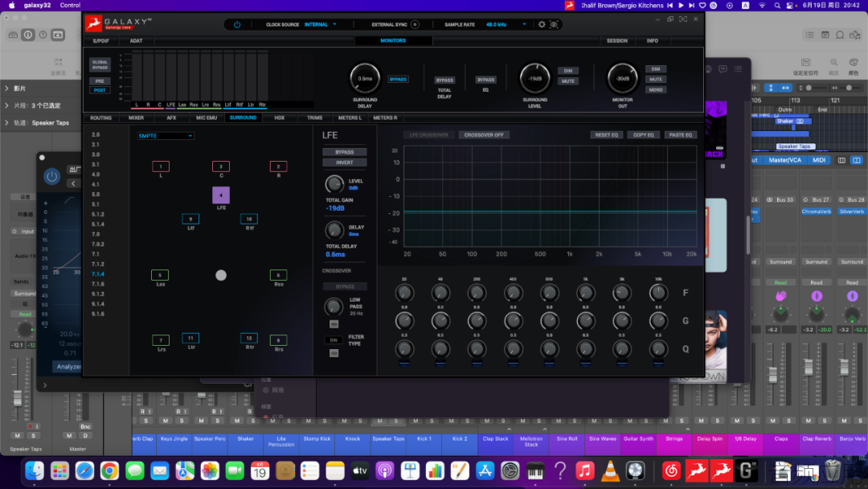This screenshot has width=868, height=489.
Task: Toggle Mono on Monitor Out
Action: tap(656, 90)
